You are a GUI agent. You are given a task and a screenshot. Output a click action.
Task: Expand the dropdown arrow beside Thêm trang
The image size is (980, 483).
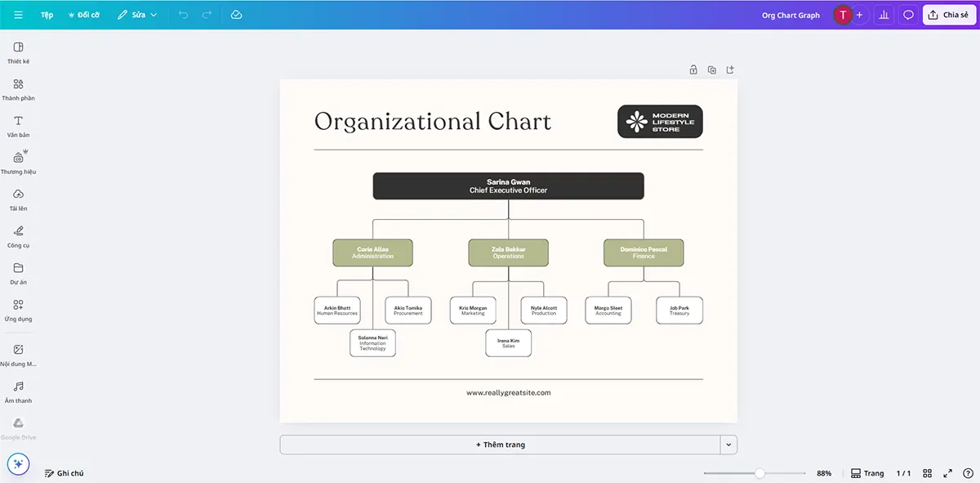(x=729, y=445)
